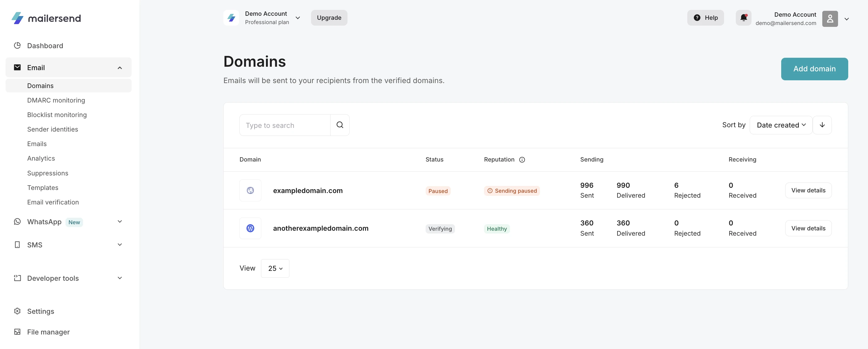868x349 pixels.
Task: Click the Sending paused reputation badge
Action: 512,191
